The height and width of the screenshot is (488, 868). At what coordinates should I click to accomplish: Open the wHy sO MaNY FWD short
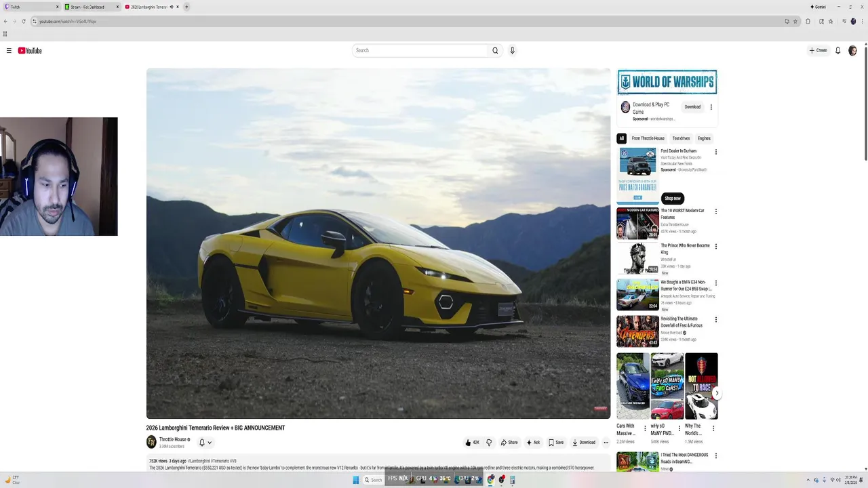[667, 386]
